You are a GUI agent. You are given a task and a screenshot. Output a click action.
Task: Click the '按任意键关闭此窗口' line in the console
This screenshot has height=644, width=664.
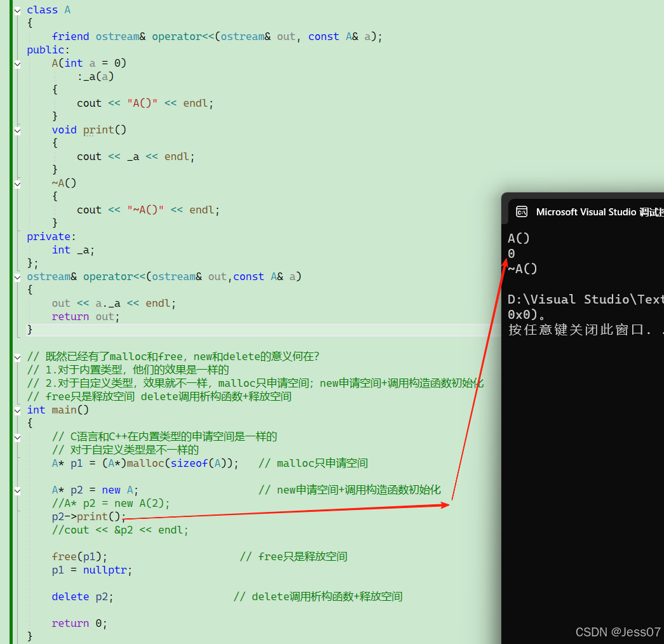click(586, 330)
